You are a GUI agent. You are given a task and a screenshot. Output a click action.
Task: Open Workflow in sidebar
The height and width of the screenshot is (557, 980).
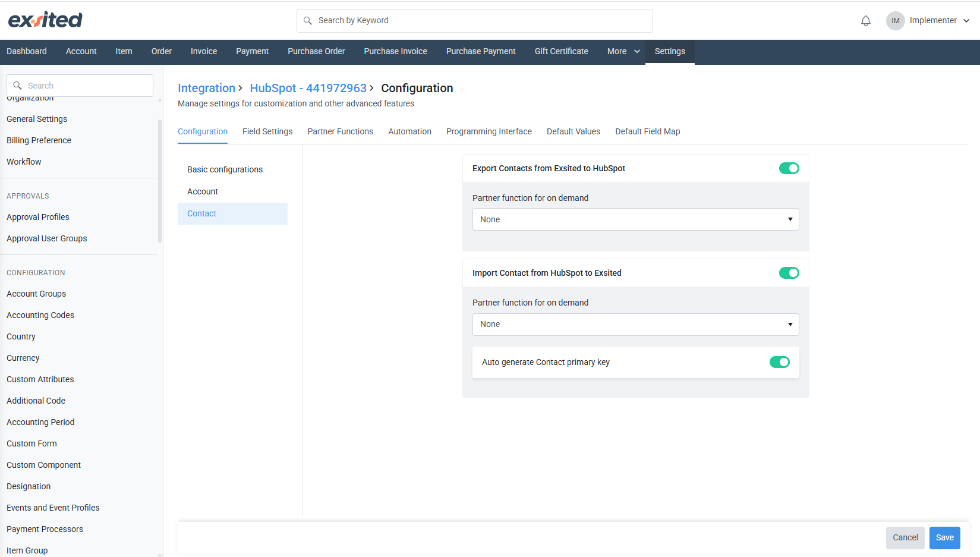tap(24, 162)
